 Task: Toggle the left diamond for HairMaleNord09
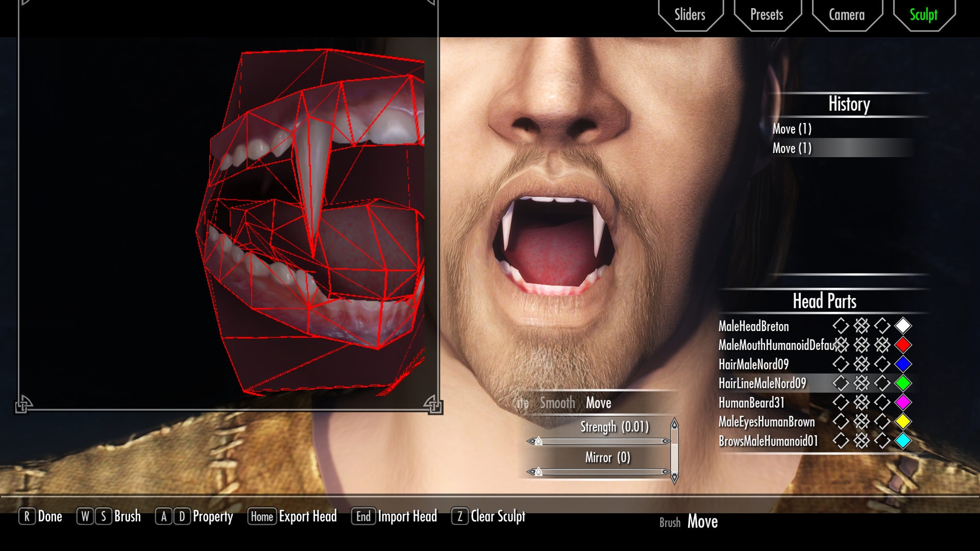tap(841, 364)
